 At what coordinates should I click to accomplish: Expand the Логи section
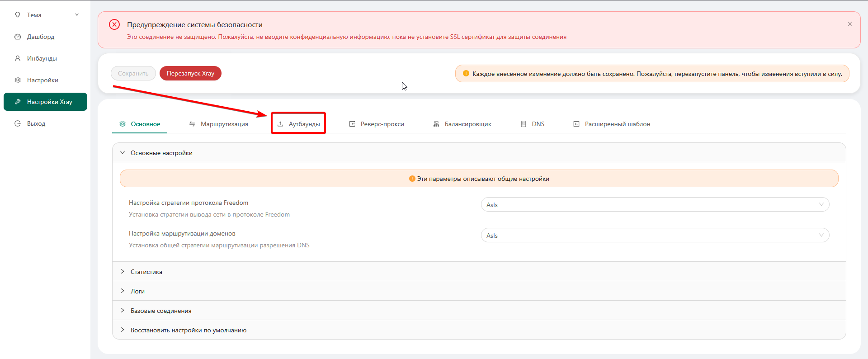(x=137, y=291)
